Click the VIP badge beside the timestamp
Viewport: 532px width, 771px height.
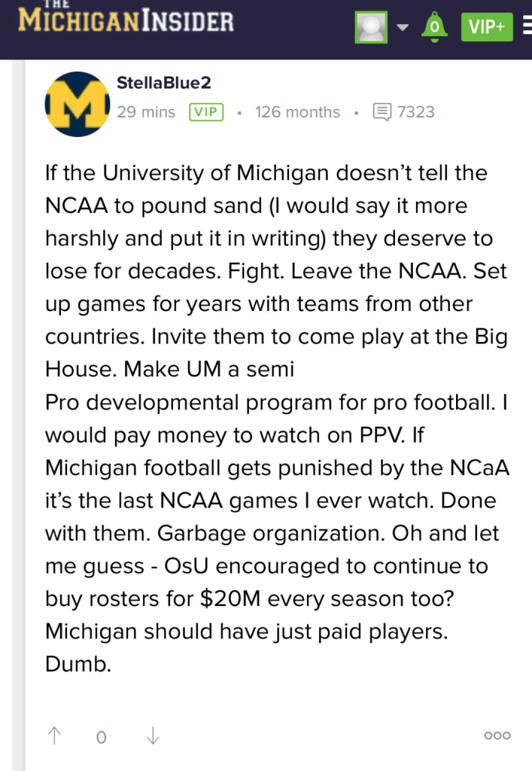click(x=207, y=112)
